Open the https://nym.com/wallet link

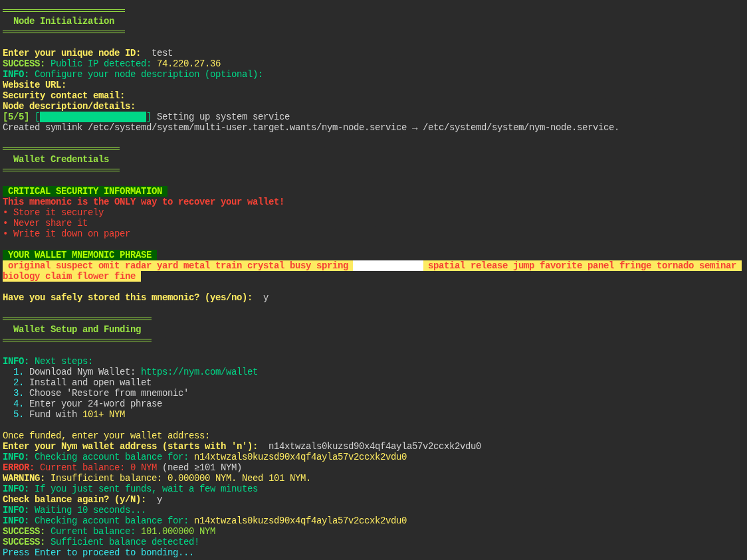pos(199,372)
